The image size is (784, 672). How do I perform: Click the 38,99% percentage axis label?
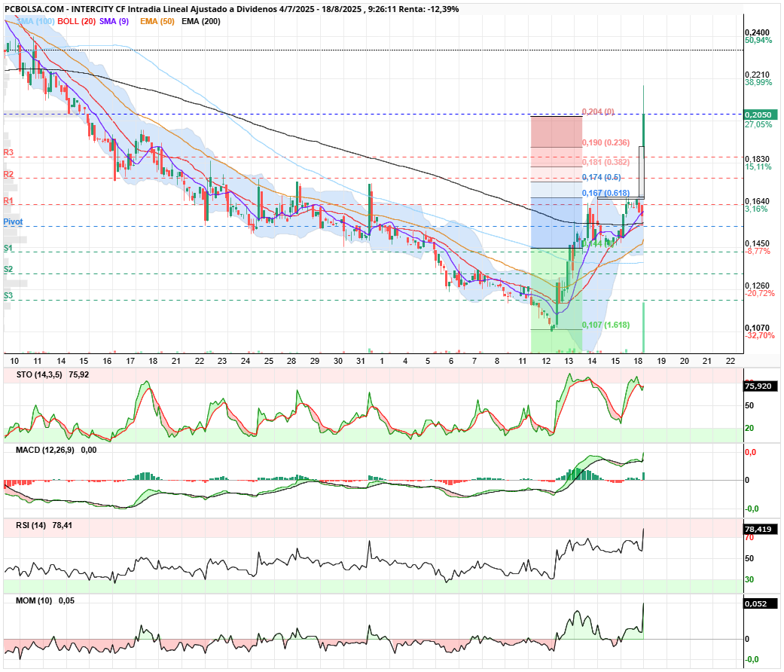[x=758, y=83]
